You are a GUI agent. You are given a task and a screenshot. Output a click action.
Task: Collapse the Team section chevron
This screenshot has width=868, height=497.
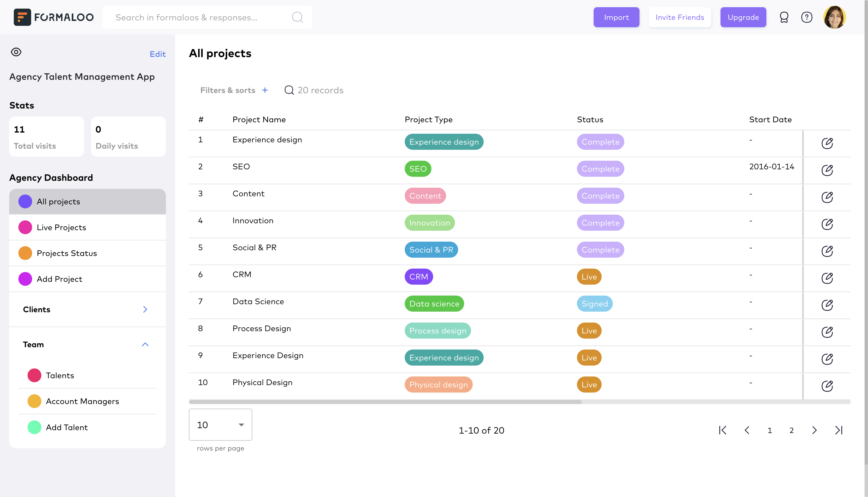tap(145, 344)
